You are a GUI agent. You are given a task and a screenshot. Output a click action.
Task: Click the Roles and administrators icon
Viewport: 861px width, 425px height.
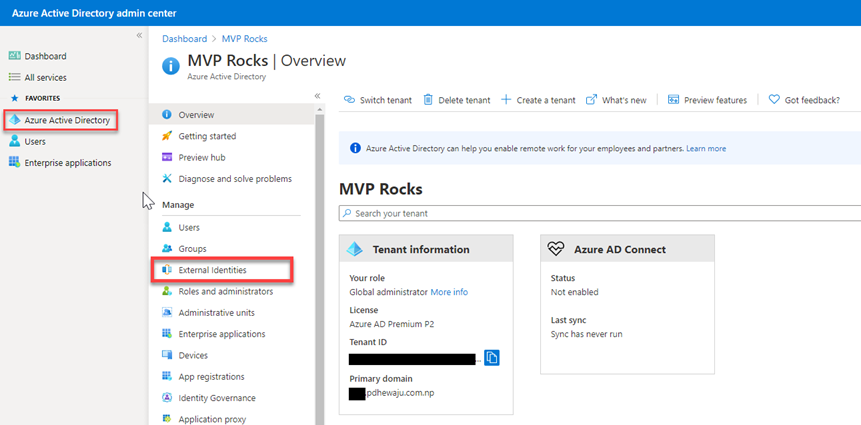pos(167,291)
